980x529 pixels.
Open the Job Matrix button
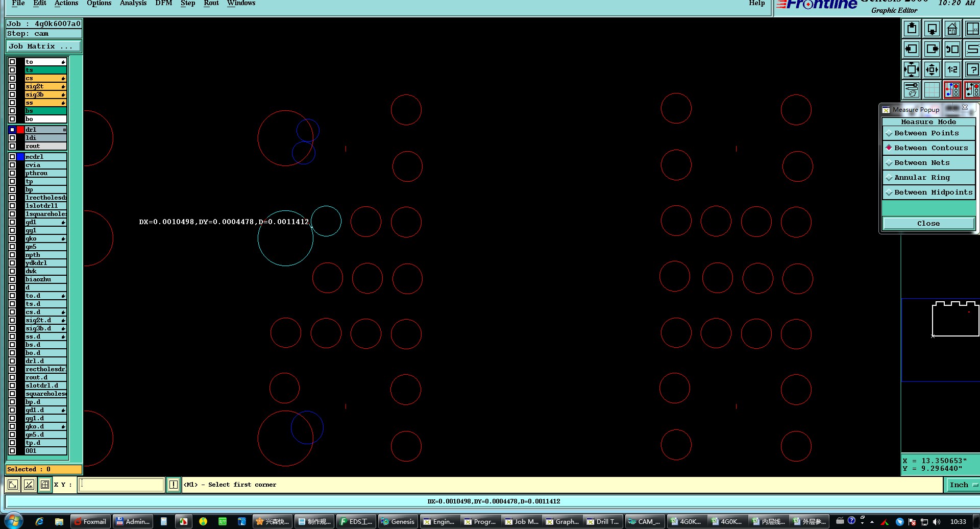coord(44,46)
